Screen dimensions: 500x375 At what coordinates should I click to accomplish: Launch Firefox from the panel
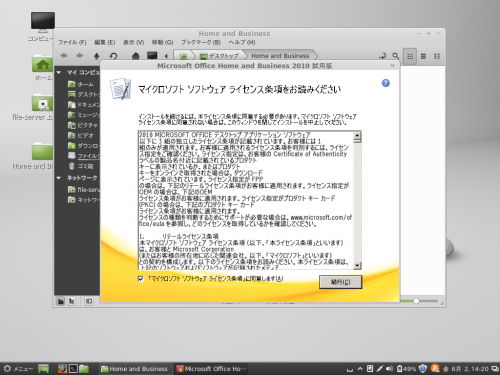point(62,368)
